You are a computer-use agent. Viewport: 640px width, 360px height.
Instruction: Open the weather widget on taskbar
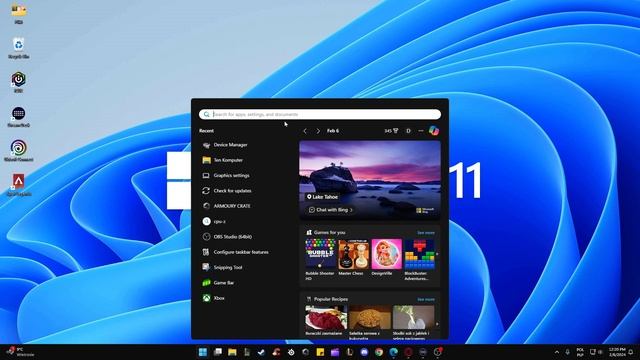point(20,352)
